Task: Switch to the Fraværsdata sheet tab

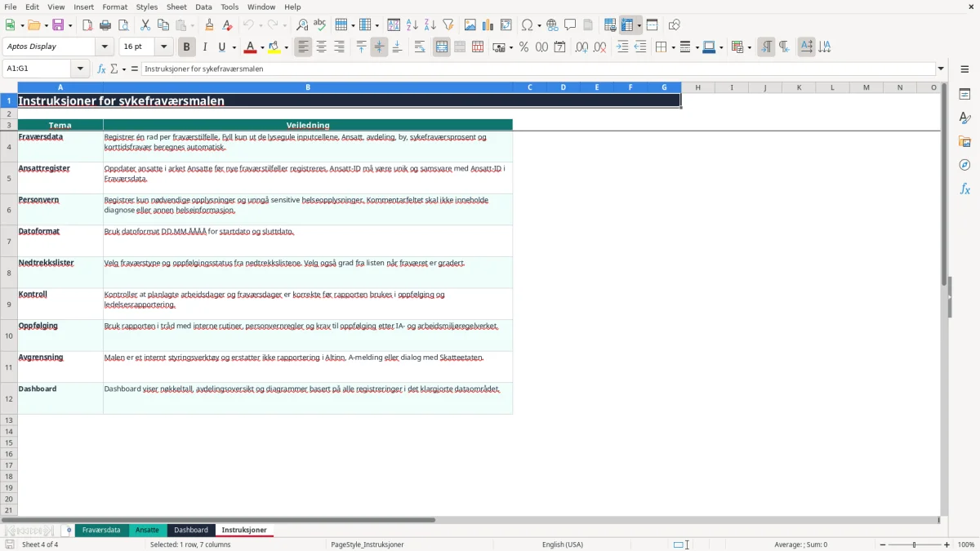Action: pyautogui.click(x=101, y=530)
